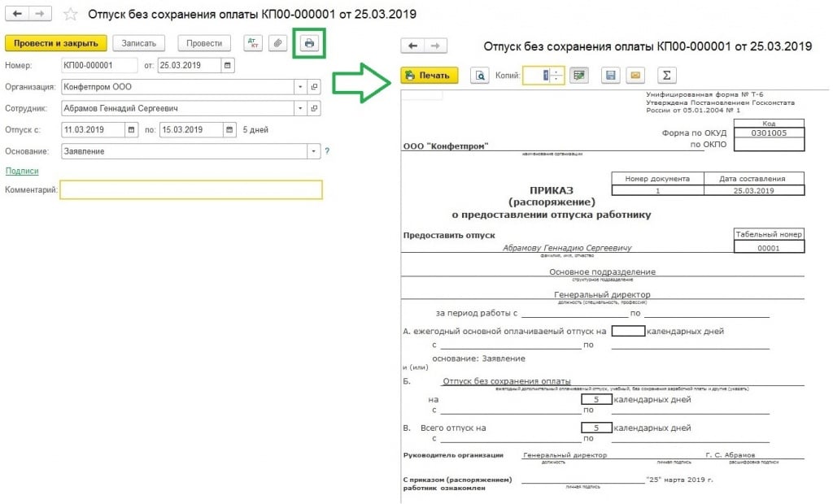Click the question mark help next to Основание

[327, 151]
